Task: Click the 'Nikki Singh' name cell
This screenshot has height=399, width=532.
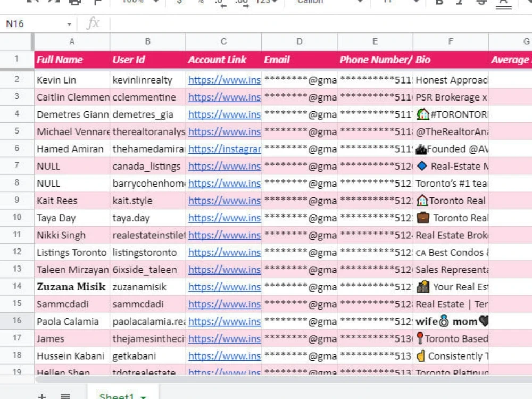Action: [x=72, y=235]
